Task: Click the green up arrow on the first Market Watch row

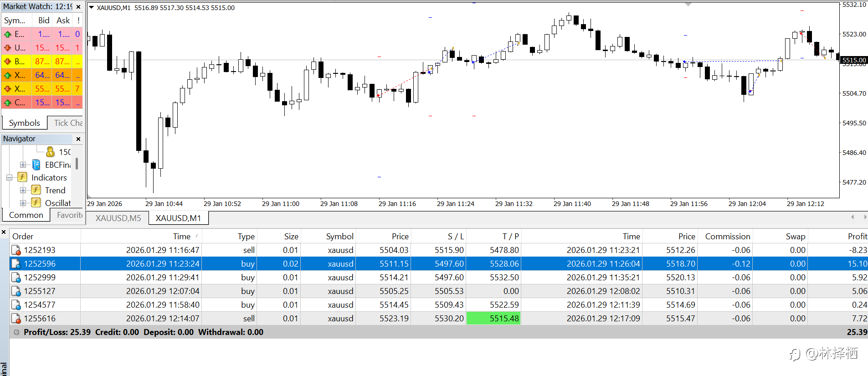Action: tap(8, 34)
